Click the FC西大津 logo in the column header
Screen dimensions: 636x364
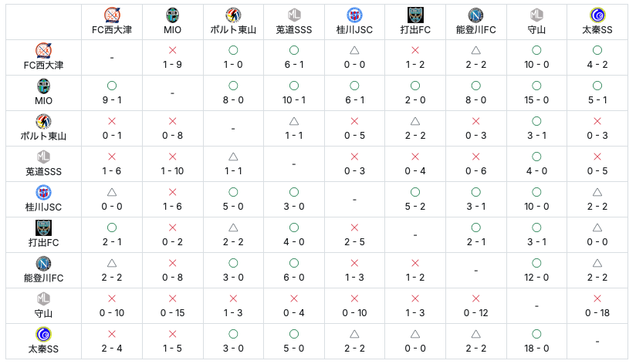(x=113, y=15)
